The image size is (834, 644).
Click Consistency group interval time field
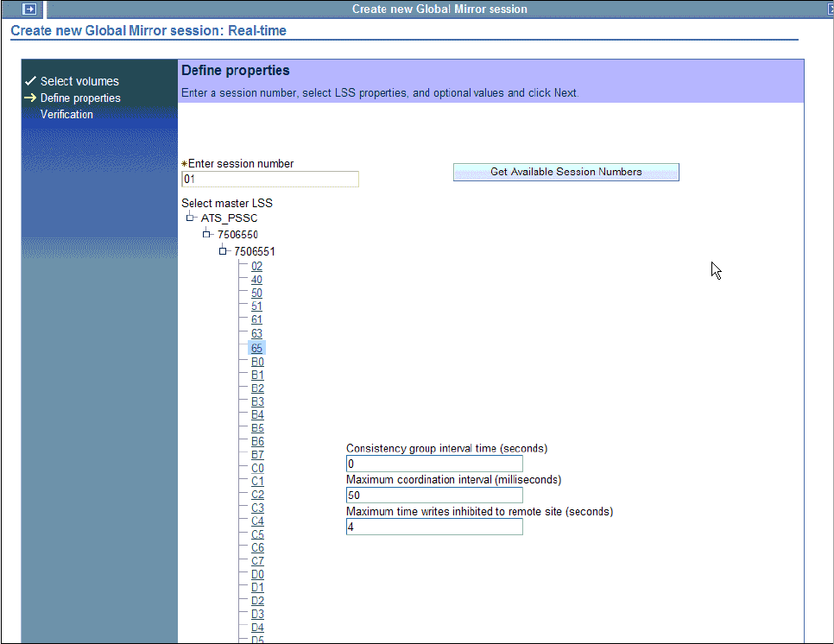tap(434, 464)
